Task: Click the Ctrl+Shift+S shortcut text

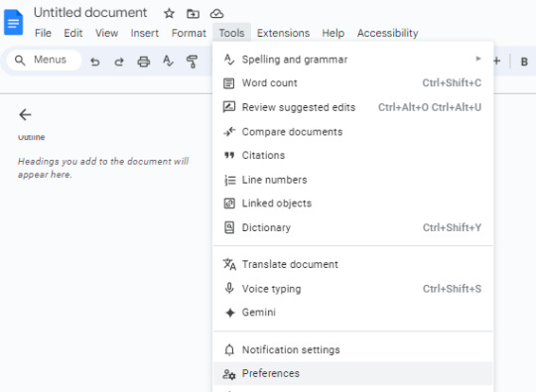Action: click(452, 289)
